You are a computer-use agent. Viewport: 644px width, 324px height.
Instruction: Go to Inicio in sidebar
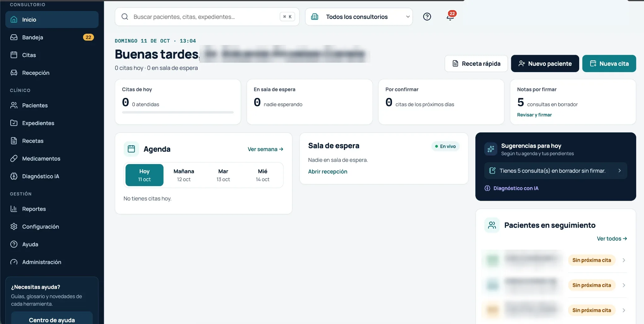52,20
